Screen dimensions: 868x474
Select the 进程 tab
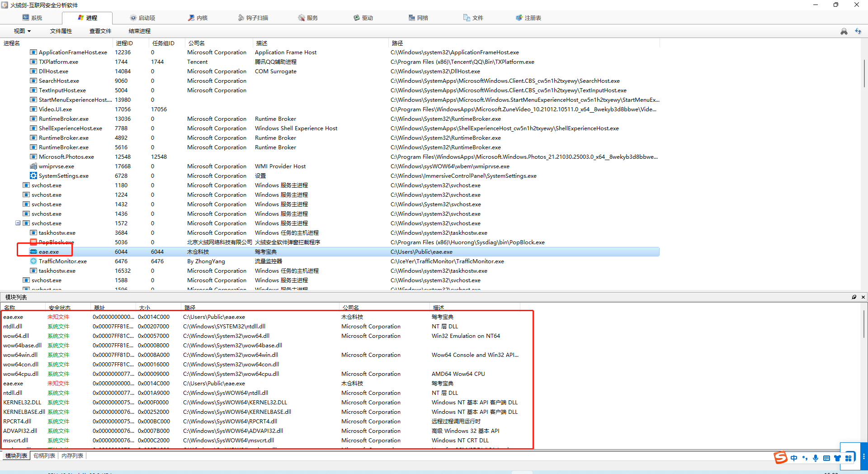(x=87, y=18)
